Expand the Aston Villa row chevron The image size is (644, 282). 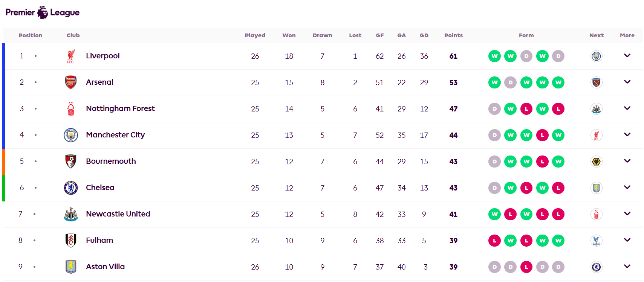(627, 267)
